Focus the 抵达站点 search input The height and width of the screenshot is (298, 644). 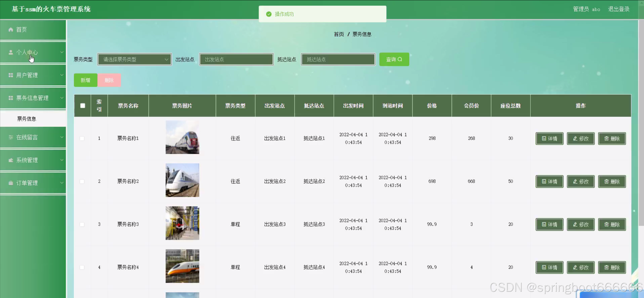pyautogui.click(x=338, y=59)
